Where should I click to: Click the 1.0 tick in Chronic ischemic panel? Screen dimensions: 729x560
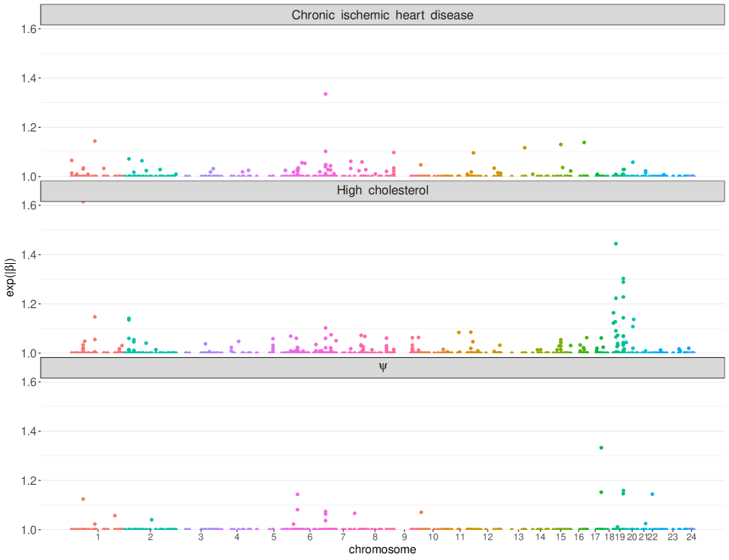click(x=29, y=177)
